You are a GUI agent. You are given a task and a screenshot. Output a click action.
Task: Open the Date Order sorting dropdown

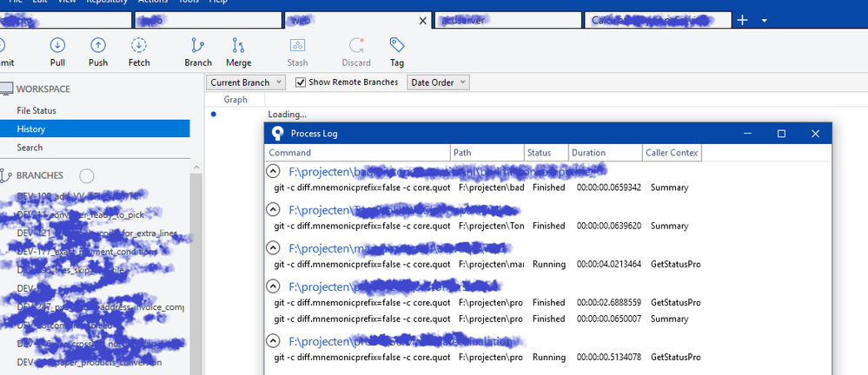(x=439, y=82)
